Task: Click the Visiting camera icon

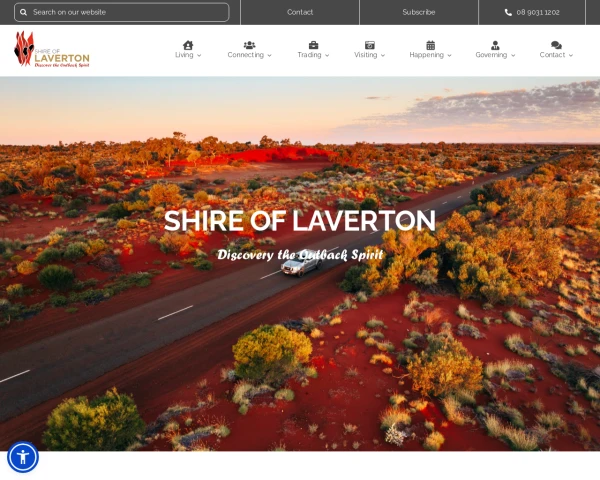Action: point(370,45)
